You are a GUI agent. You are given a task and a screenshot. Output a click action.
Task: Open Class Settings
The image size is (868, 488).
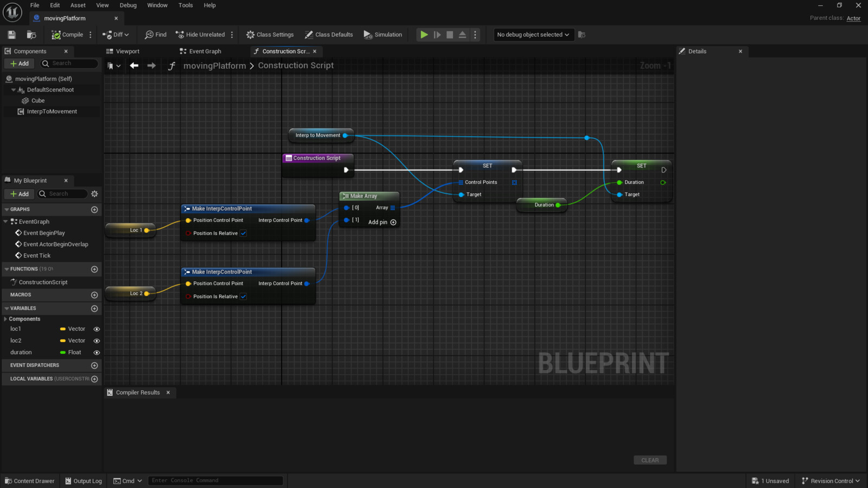[270, 35]
